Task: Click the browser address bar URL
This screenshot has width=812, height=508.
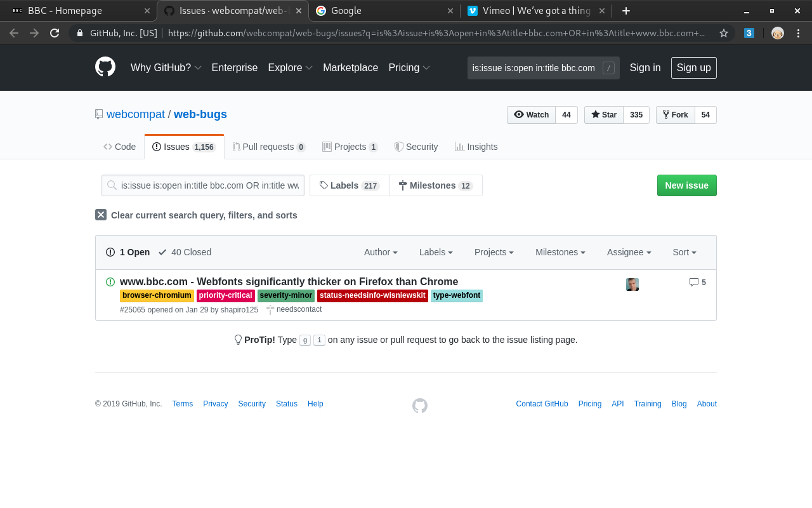Action: [x=436, y=33]
